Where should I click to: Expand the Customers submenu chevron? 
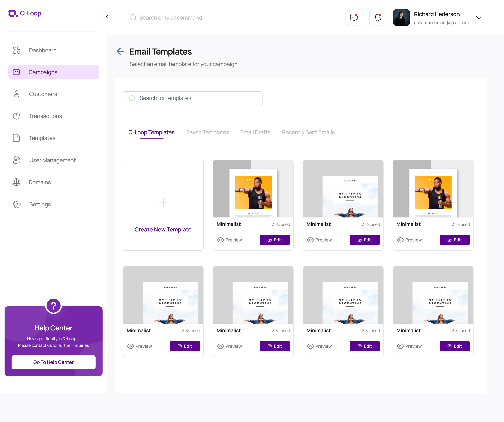point(92,94)
